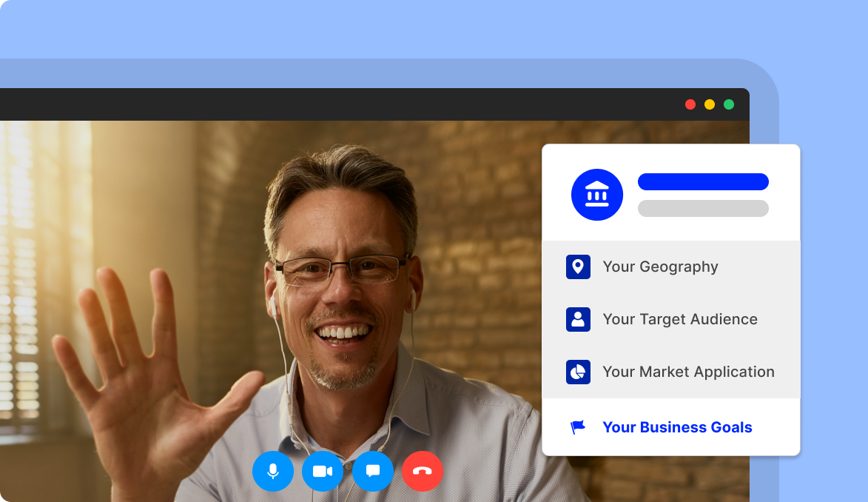Click the red close window dot
The image size is (868, 502).
(690, 104)
